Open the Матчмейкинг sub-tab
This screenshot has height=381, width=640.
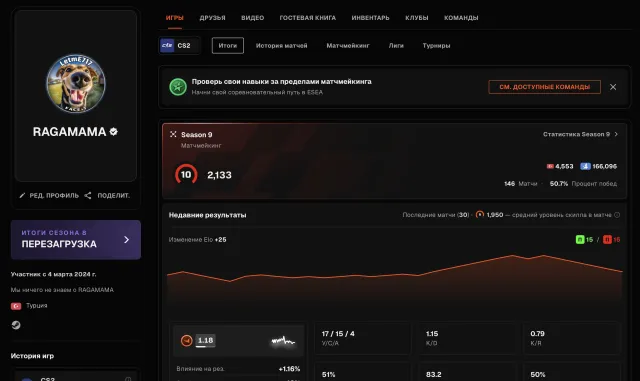[x=348, y=46]
